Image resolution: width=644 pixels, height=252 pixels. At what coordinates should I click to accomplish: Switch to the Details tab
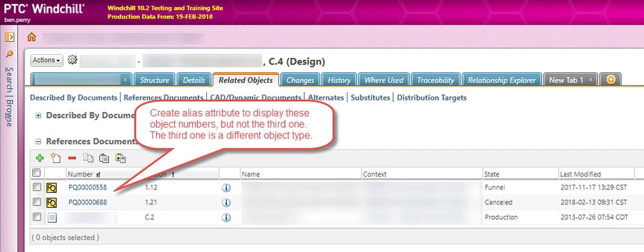[x=194, y=80]
